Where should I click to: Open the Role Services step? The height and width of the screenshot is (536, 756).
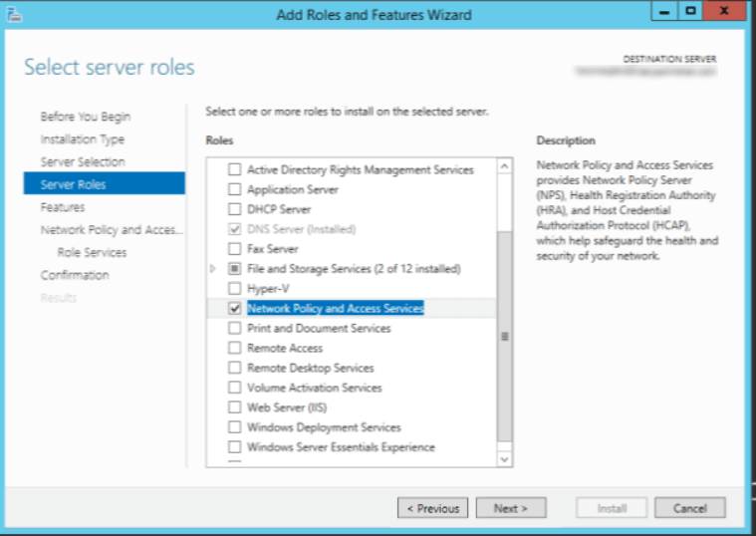92,252
